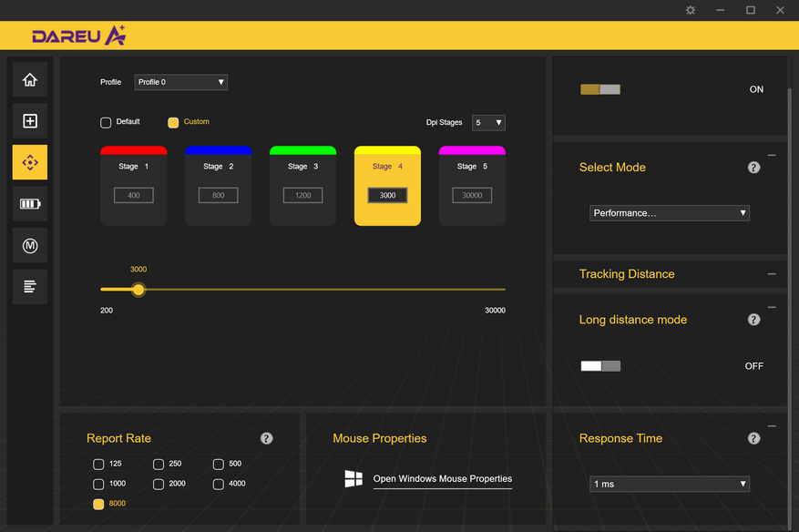Collapse the Tracking Distance section
The image size is (799, 532).
pyautogui.click(x=772, y=274)
